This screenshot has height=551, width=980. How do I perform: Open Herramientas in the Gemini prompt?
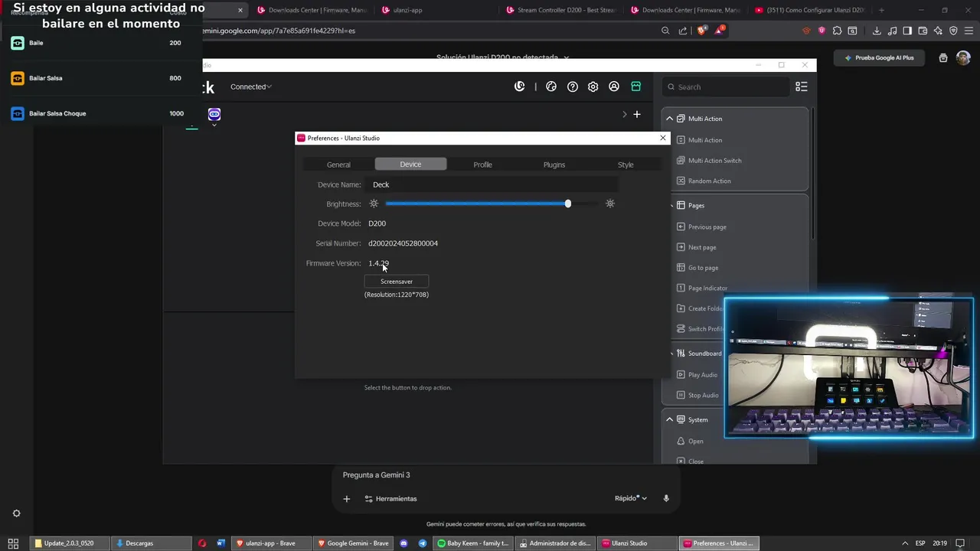click(390, 499)
